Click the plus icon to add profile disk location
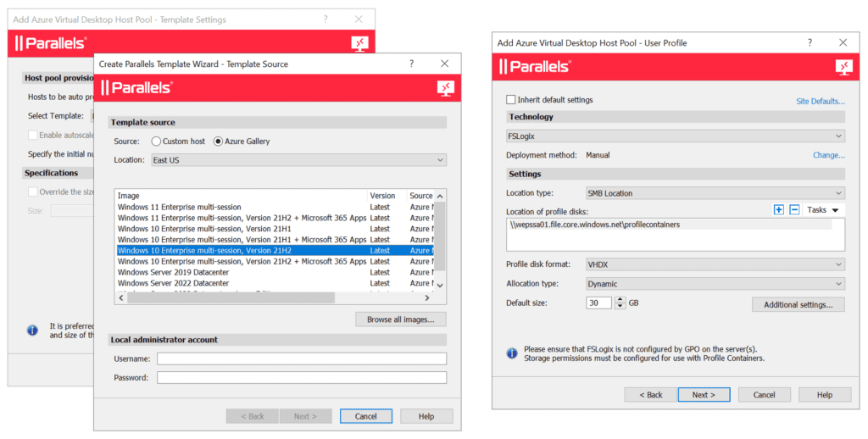The width and height of the screenshot is (868, 439). tap(779, 209)
